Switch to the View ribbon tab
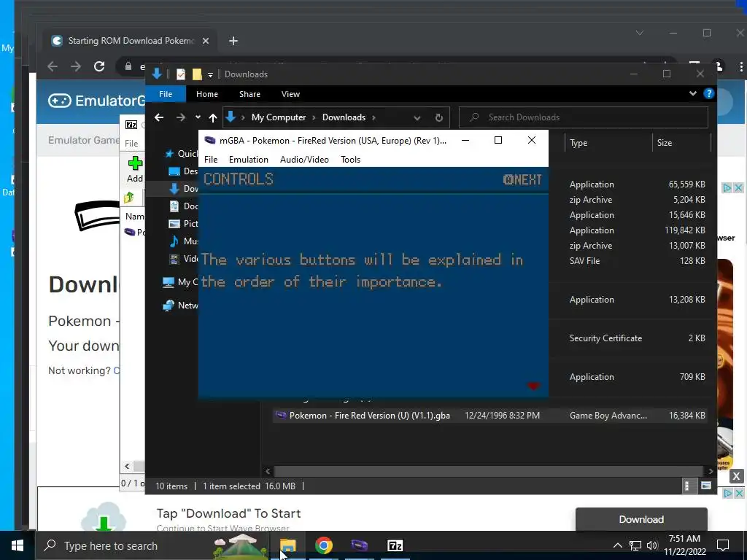 290,94
